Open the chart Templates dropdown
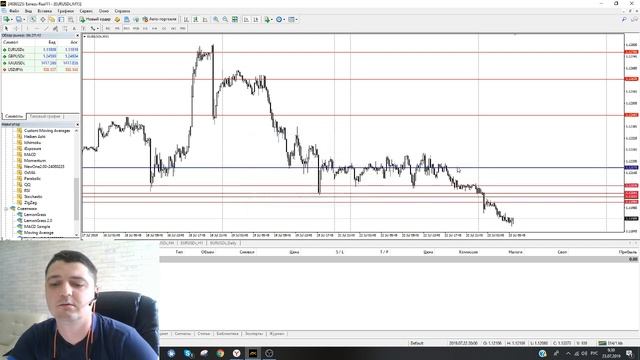This screenshot has width=640, height=360. 293,19
